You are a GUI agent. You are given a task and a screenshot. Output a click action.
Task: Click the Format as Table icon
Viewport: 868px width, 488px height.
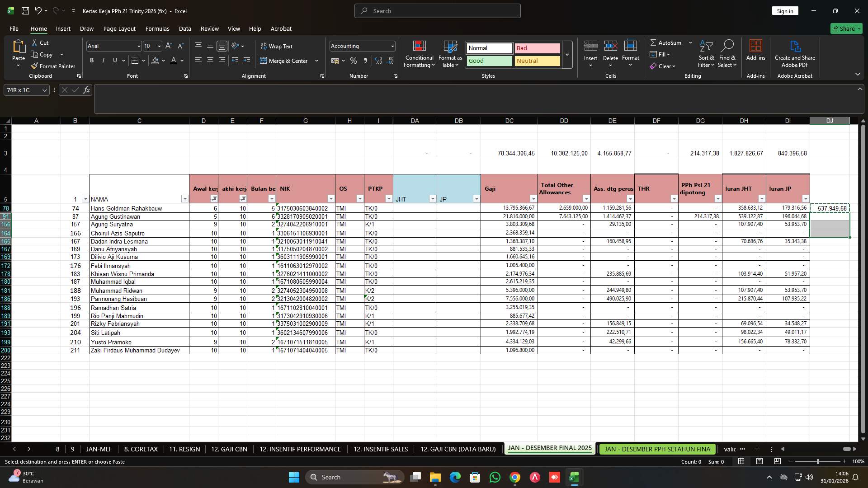click(450, 54)
